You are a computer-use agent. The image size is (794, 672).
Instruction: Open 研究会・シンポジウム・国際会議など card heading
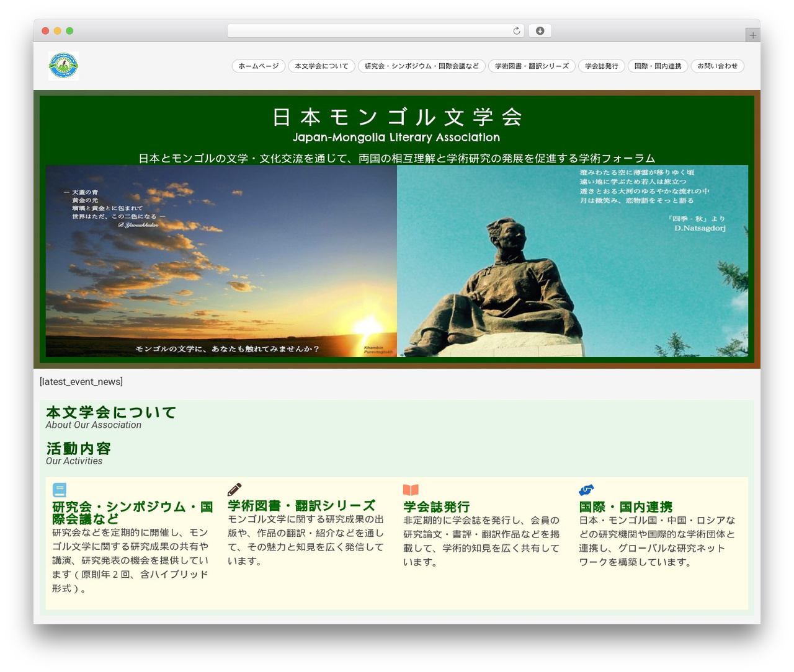[133, 513]
